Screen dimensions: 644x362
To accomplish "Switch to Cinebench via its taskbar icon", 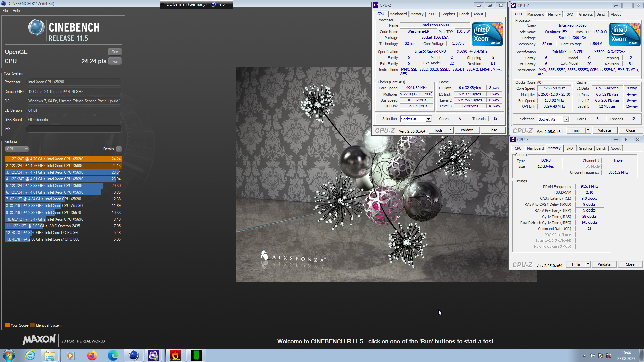I will [133, 355].
